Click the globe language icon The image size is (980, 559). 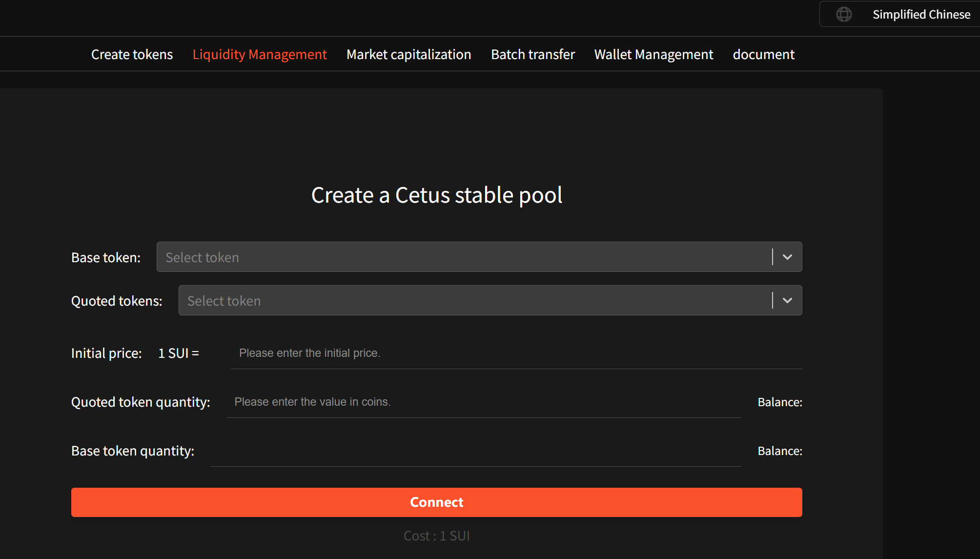[x=844, y=14]
